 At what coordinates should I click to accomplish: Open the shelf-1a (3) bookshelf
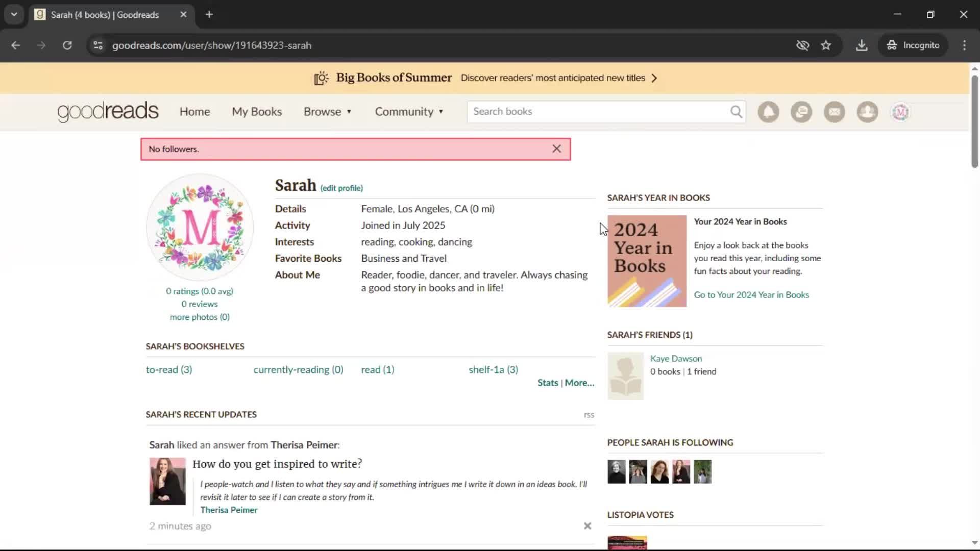coord(494,370)
